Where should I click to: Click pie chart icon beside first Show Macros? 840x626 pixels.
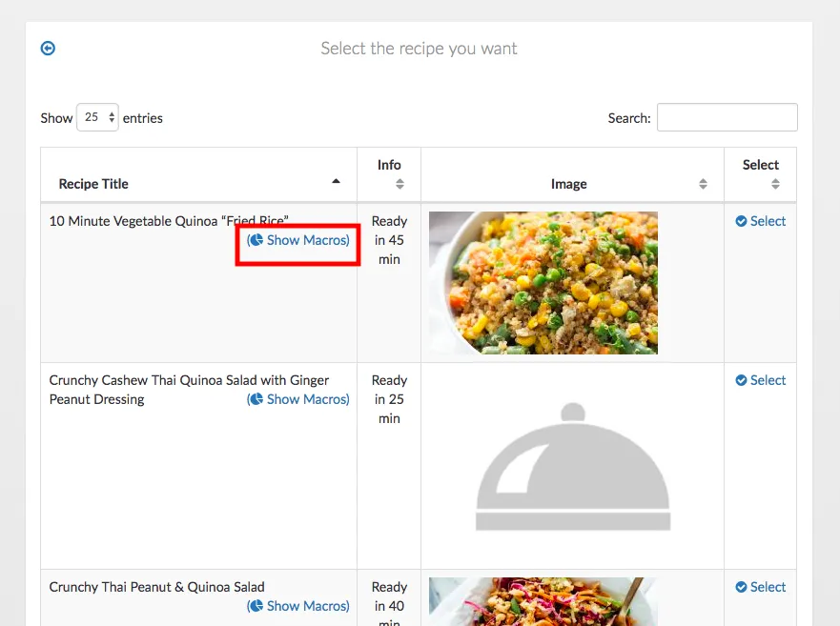[256, 240]
